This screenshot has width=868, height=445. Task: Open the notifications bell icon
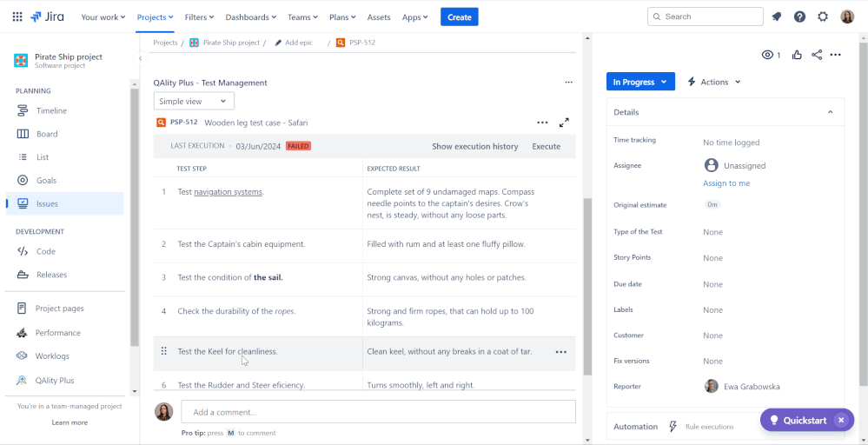(x=777, y=17)
